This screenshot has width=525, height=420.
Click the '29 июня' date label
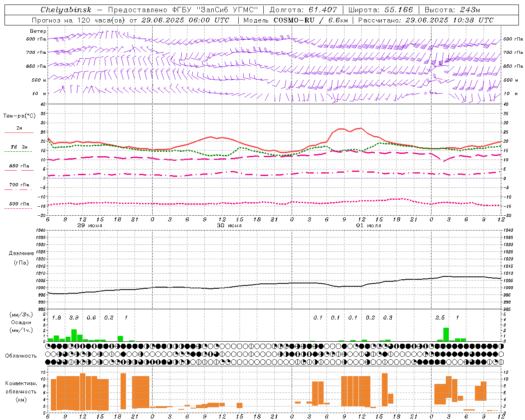(90, 226)
